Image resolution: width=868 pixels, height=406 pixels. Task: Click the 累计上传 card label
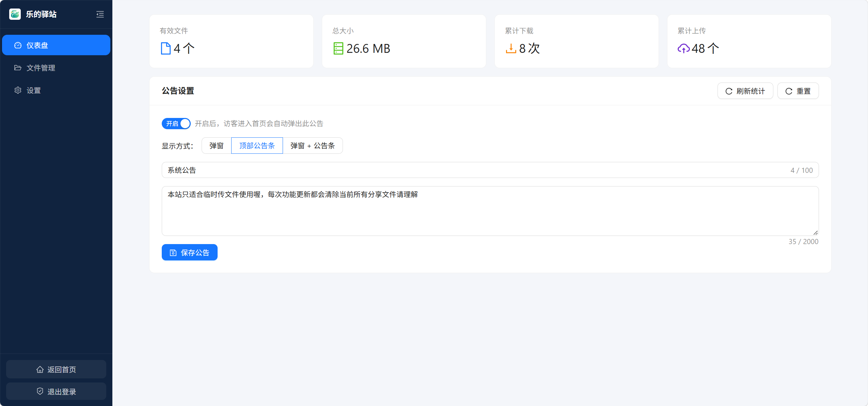(692, 31)
